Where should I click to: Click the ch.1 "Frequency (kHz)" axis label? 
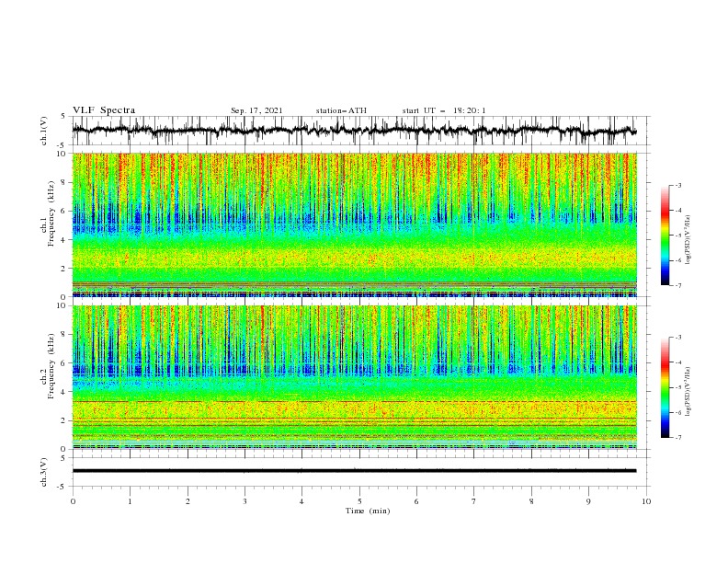click(x=51, y=213)
